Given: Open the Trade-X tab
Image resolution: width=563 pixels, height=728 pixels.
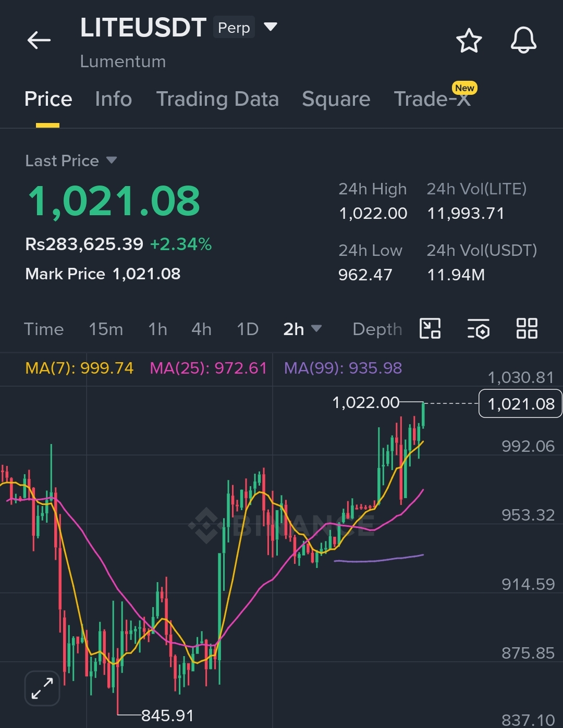Looking at the screenshot, I should [432, 99].
